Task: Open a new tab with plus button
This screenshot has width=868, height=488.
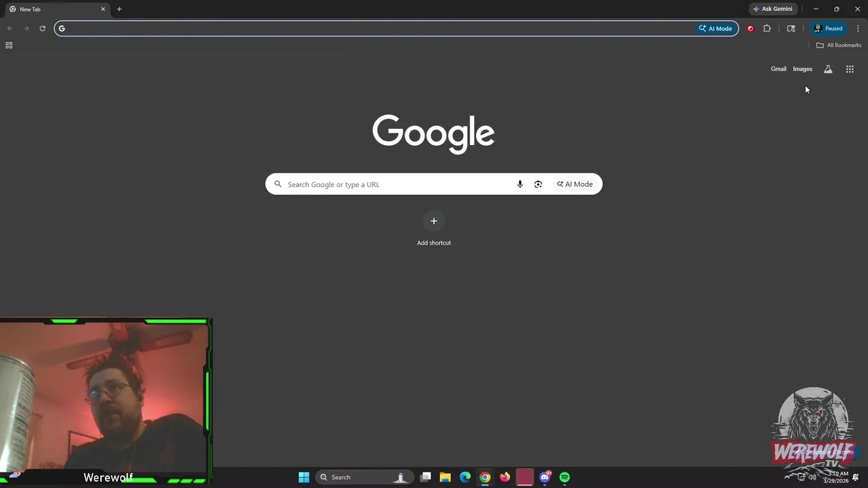Action: pyautogui.click(x=119, y=9)
